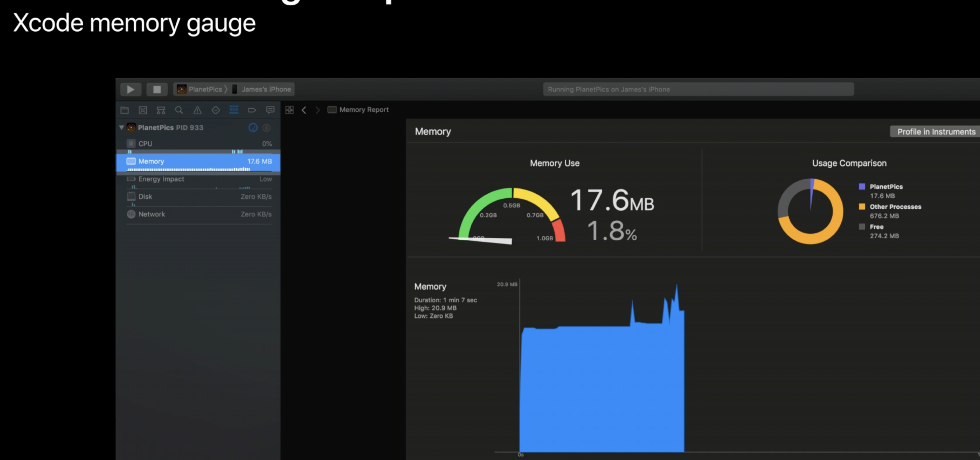Toggle the gauge view button beside PID 933
The width and height of the screenshot is (980, 460).
click(x=253, y=128)
